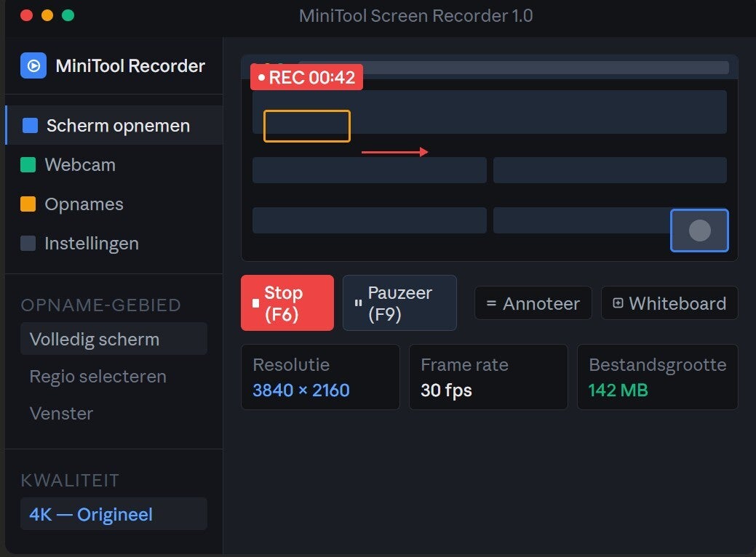Select Regio selecteren capture area
This screenshot has height=557, width=756.
pyautogui.click(x=98, y=377)
